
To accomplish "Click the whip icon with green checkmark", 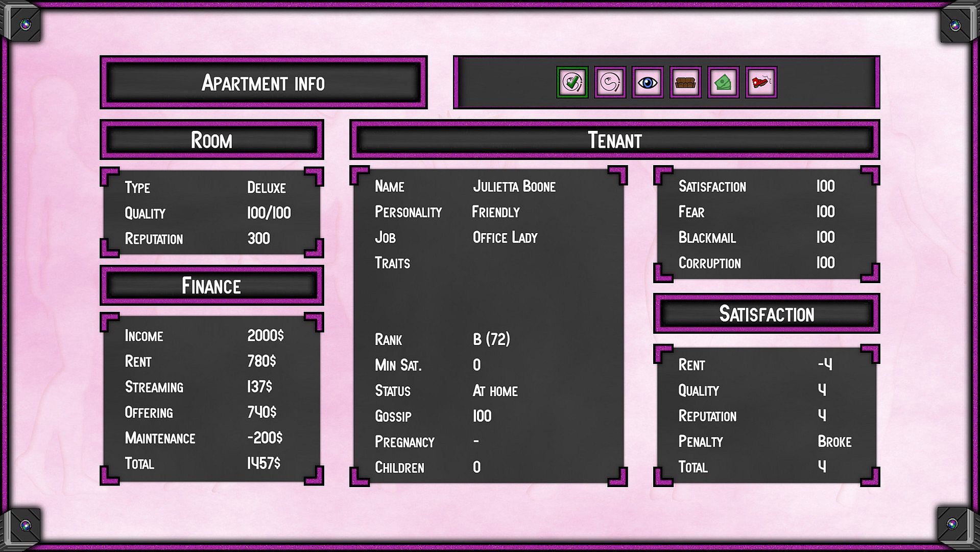I will pos(572,82).
